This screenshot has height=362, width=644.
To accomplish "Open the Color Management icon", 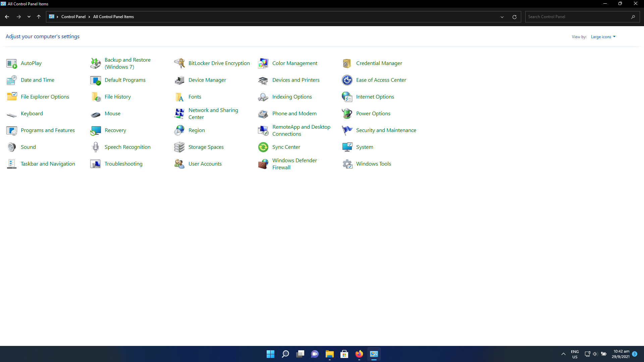I will point(263,63).
